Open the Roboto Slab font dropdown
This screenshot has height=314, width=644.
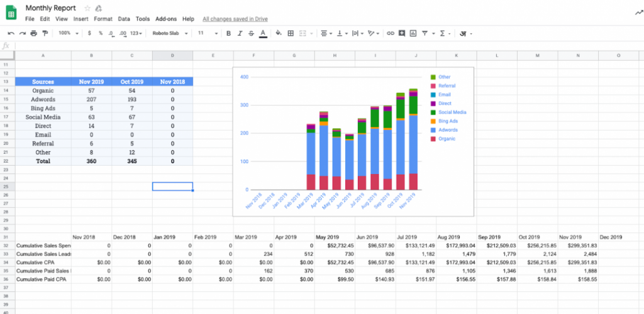click(170, 33)
